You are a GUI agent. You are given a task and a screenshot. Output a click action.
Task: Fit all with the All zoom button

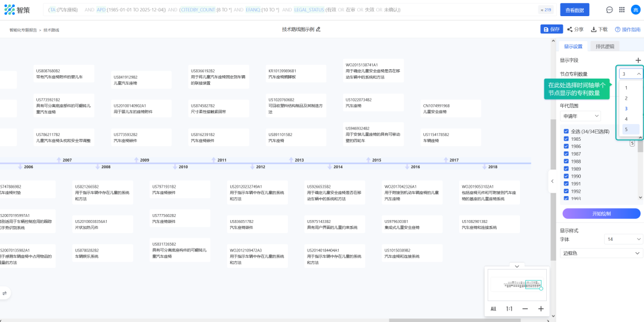tap(493, 309)
